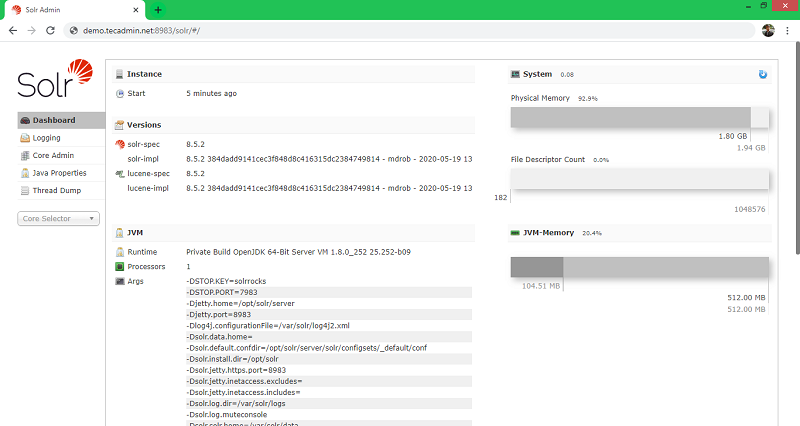This screenshot has width=800, height=426.
Task: Click the Java Properties sidebar icon
Action: point(25,173)
